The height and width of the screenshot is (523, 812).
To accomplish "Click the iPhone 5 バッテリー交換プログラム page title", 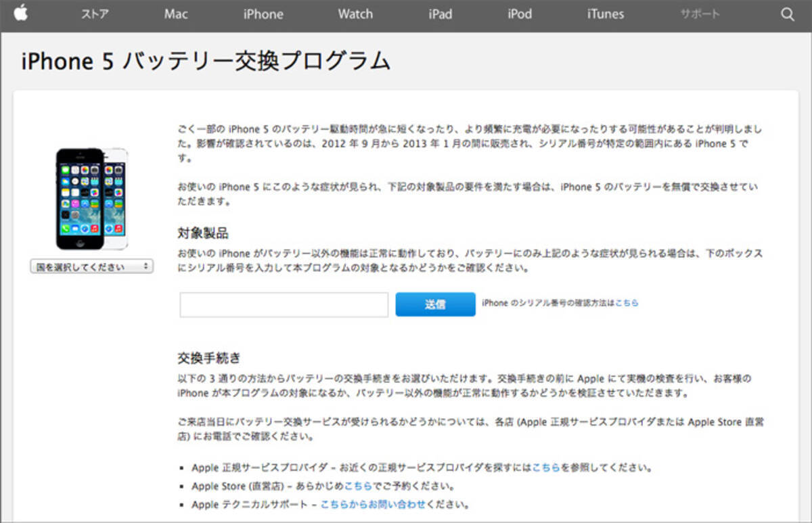I will tap(206, 62).
